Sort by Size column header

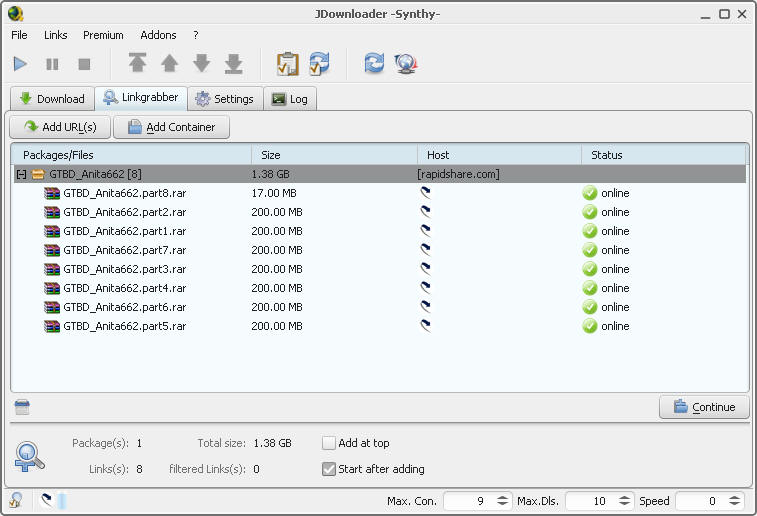pyautogui.click(x=334, y=155)
